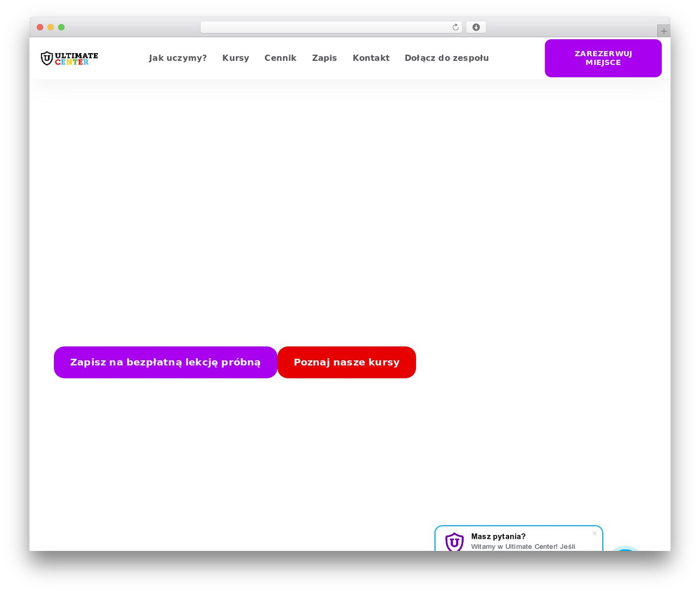Go to the Cennik page
This screenshot has width=700, height=593.
(x=281, y=58)
